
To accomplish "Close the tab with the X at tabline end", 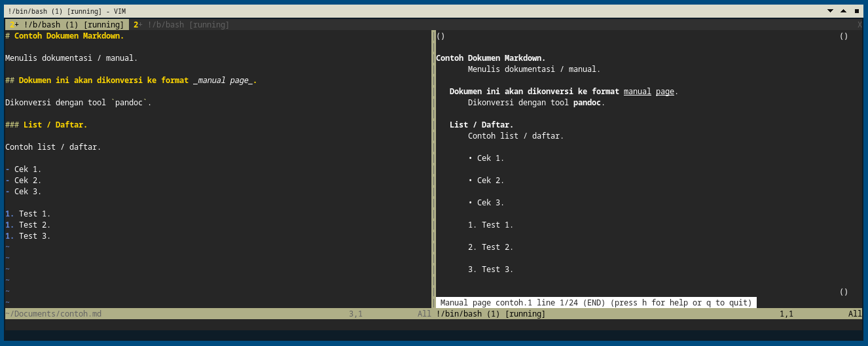I will click(859, 25).
